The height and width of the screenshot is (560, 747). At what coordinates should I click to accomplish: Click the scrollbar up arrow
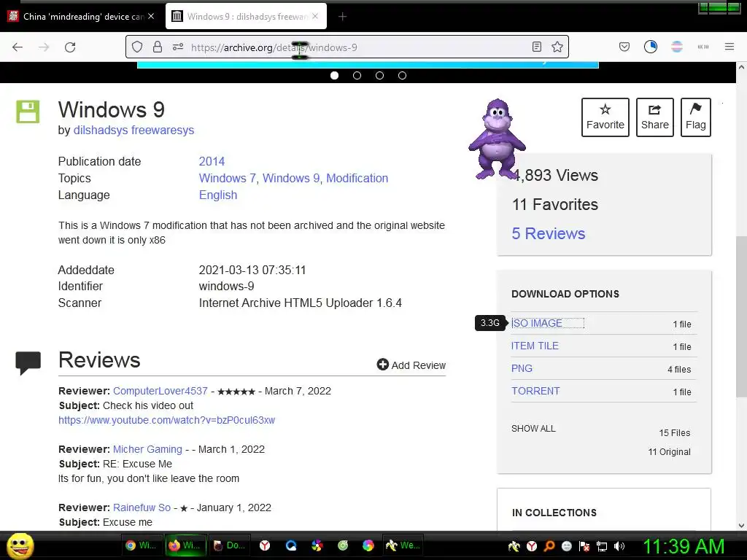click(x=741, y=67)
